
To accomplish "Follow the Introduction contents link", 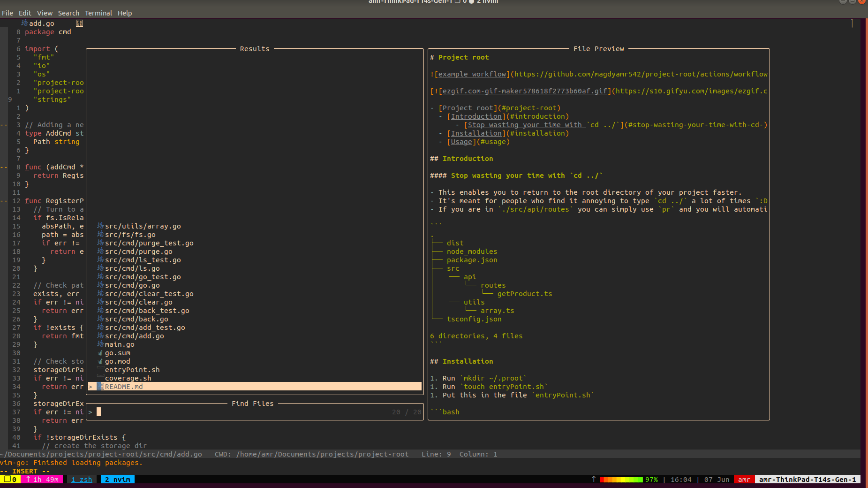I will click(476, 116).
